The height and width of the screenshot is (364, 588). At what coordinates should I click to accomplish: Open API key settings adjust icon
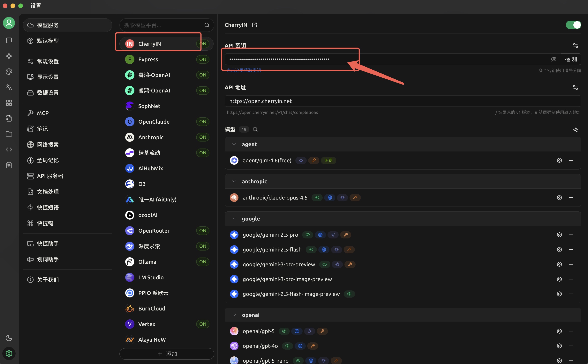[575, 46]
